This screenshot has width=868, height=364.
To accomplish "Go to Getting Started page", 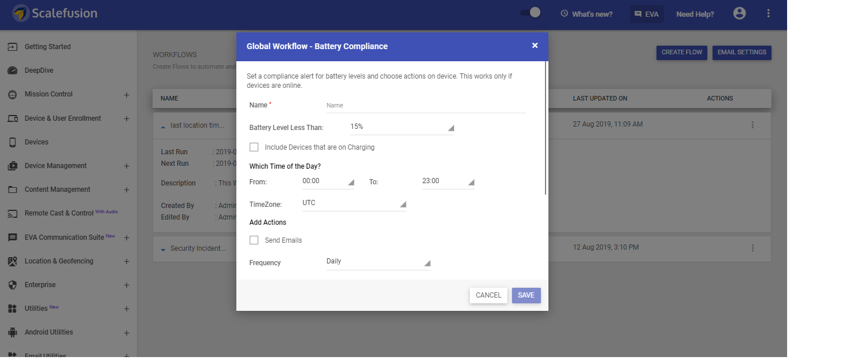I will pyautogui.click(x=47, y=47).
